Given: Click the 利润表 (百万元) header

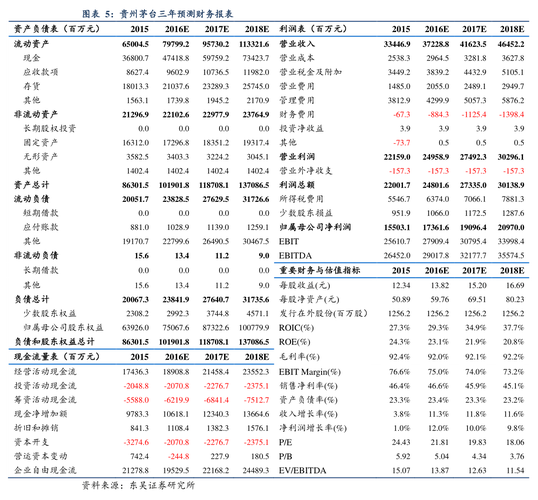Looking at the screenshot, I should pyautogui.click(x=313, y=29).
